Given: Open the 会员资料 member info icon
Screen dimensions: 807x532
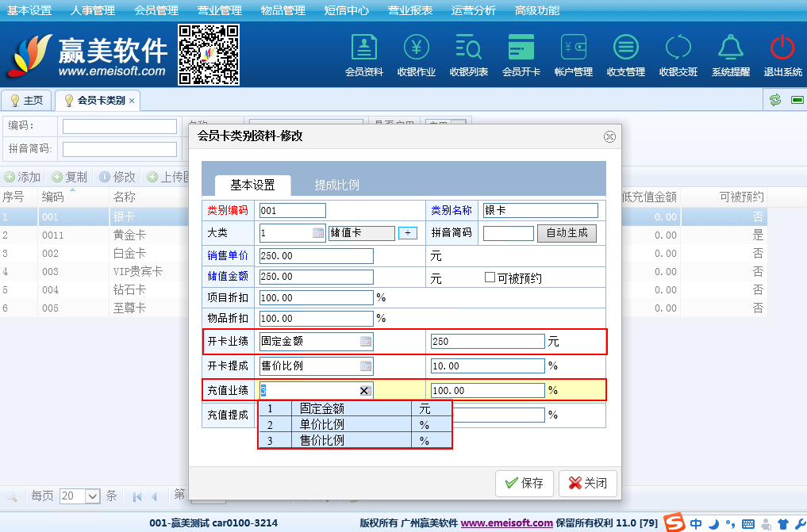Looking at the screenshot, I should click(364, 54).
